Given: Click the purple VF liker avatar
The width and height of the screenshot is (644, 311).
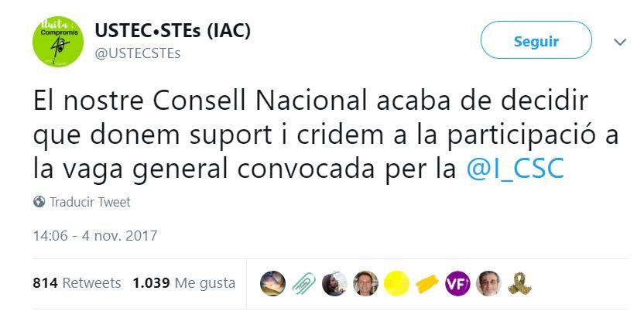Looking at the screenshot, I should tap(457, 284).
